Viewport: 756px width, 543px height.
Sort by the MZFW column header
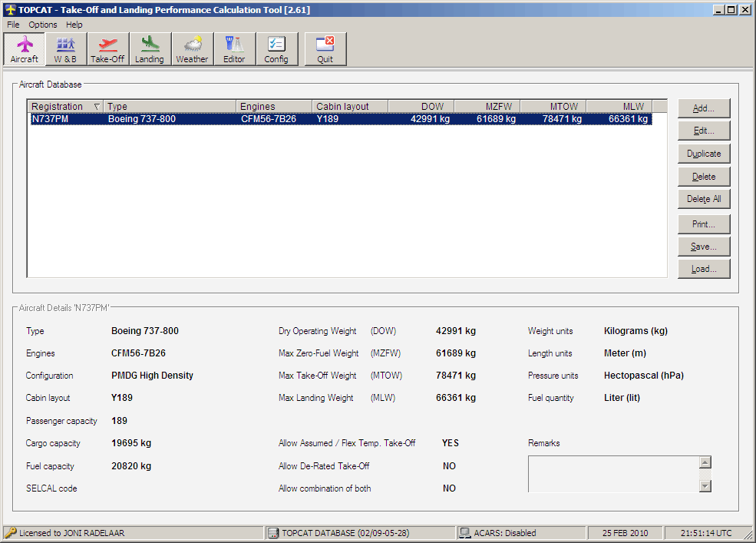487,106
